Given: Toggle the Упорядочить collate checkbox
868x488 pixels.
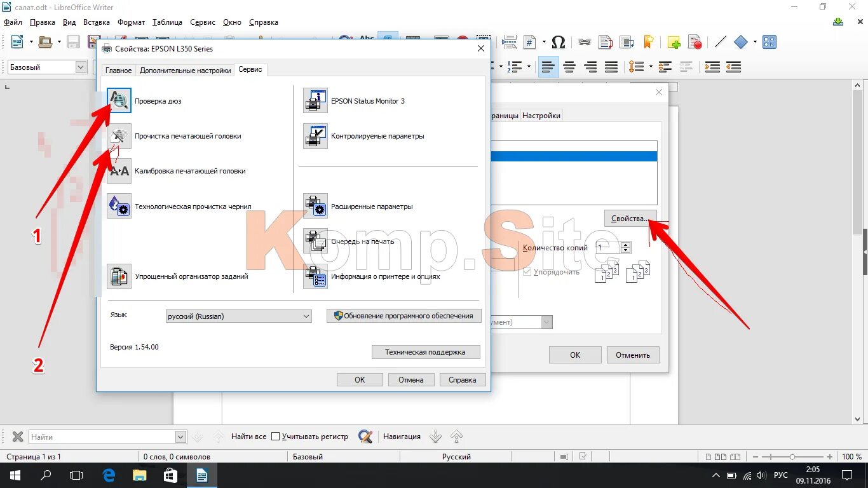Looking at the screenshot, I should [527, 272].
